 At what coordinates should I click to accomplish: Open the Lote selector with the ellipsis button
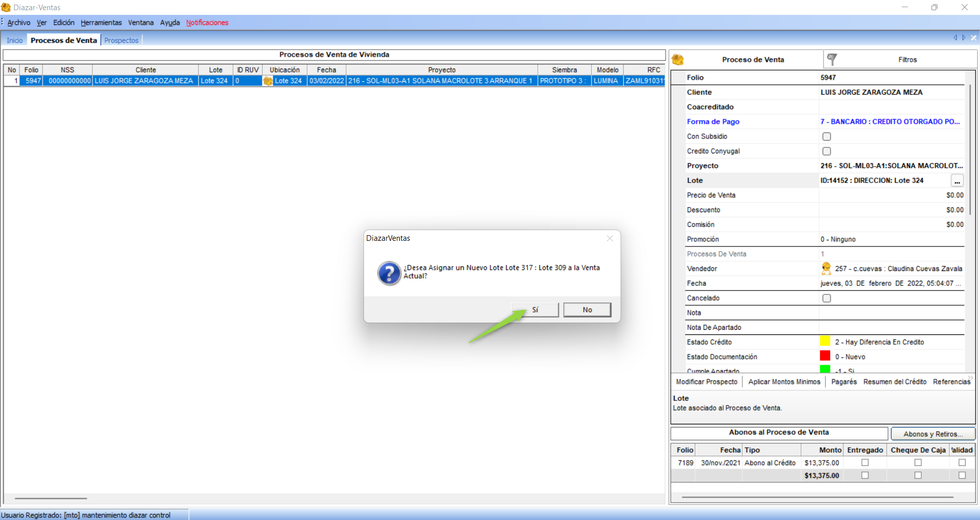[x=957, y=180]
